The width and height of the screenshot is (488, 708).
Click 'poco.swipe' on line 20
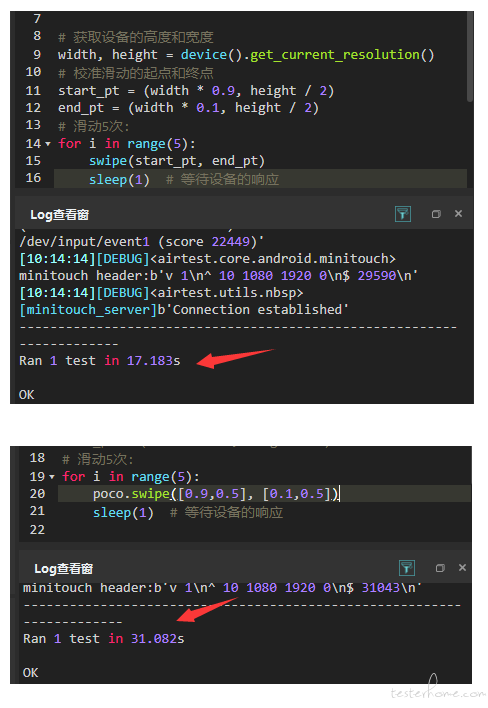click(x=131, y=494)
